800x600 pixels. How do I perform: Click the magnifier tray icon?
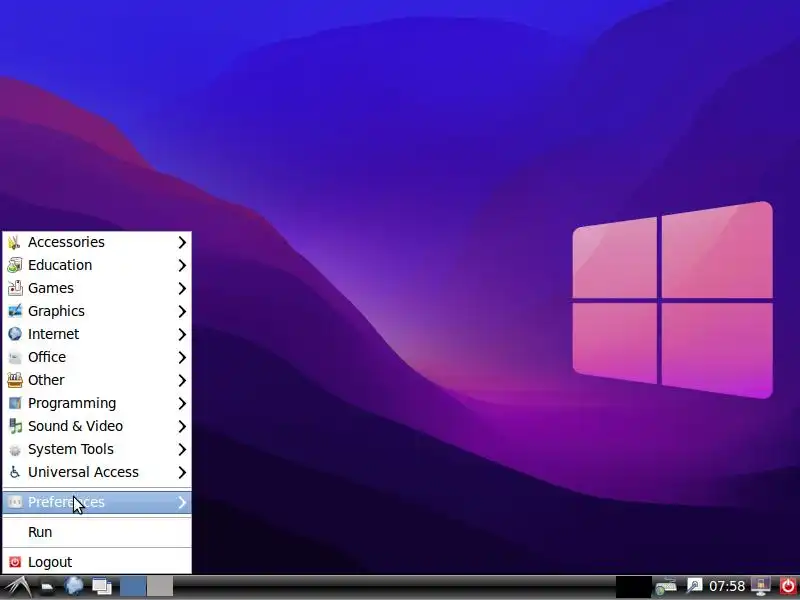(694, 586)
